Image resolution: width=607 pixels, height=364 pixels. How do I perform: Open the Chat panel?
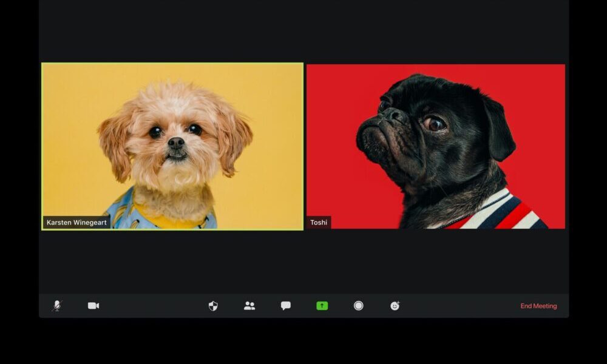(x=286, y=306)
